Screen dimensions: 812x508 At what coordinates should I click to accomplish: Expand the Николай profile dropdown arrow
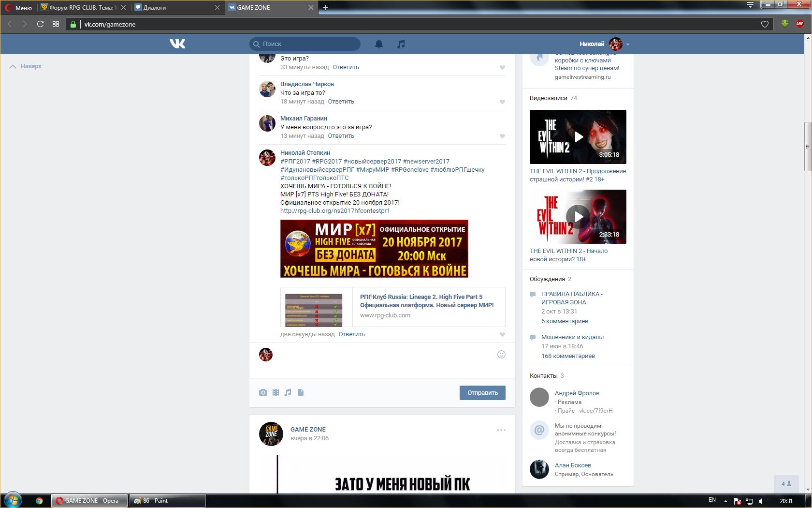[628, 45]
